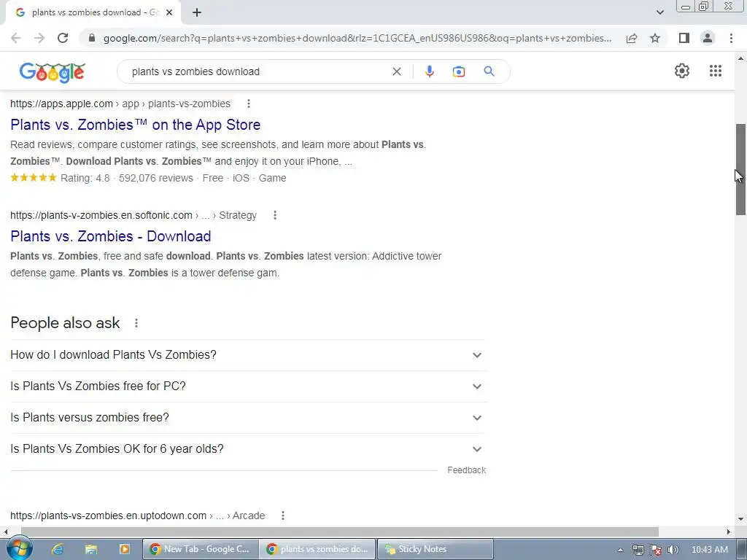Bookmark this page with the star icon
747x560 pixels.
tap(655, 38)
